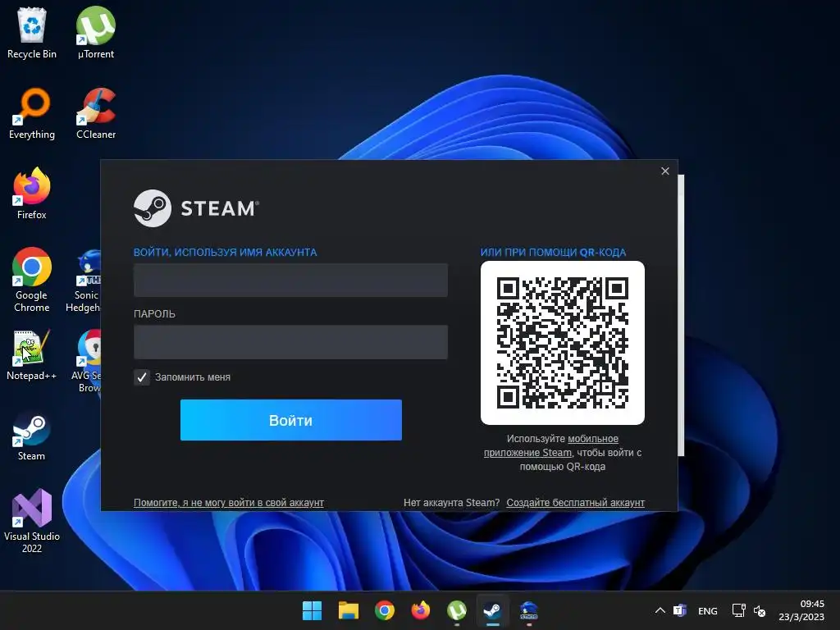
Task: Click the Войти sign-in button
Action: click(291, 420)
